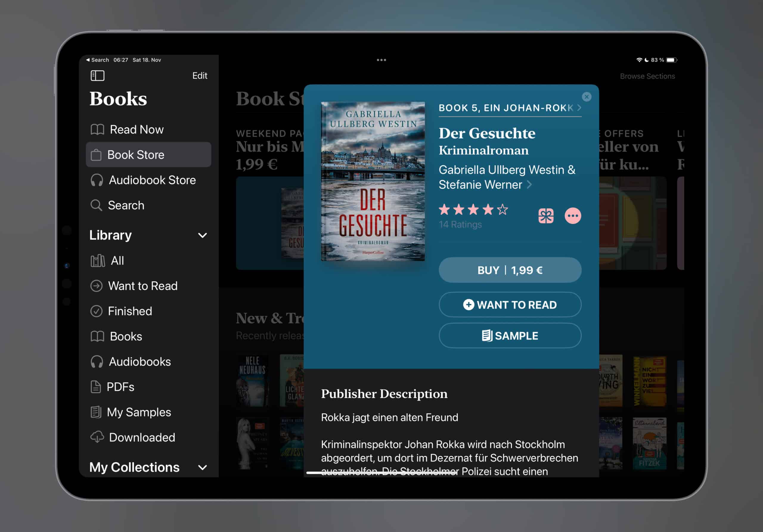Tap Edit in the sidebar
The width and height of the screenshot is (763, 532).
tap(200, 76)
